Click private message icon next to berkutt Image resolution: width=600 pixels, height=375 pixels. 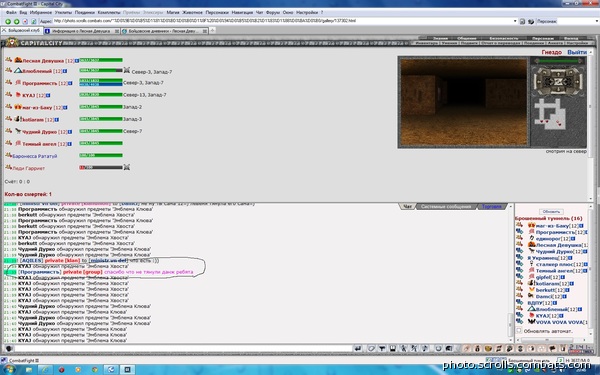tap(520, 290)
